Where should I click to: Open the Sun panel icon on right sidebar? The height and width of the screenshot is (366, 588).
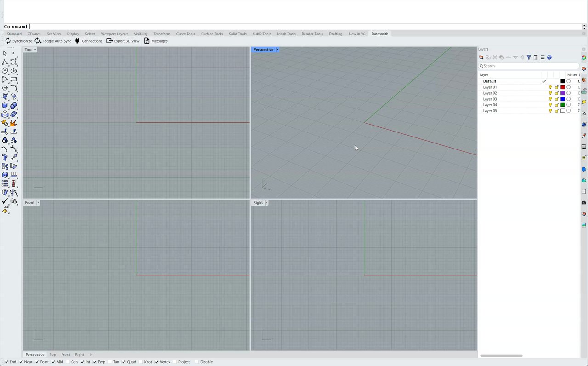tap(584, 80)
